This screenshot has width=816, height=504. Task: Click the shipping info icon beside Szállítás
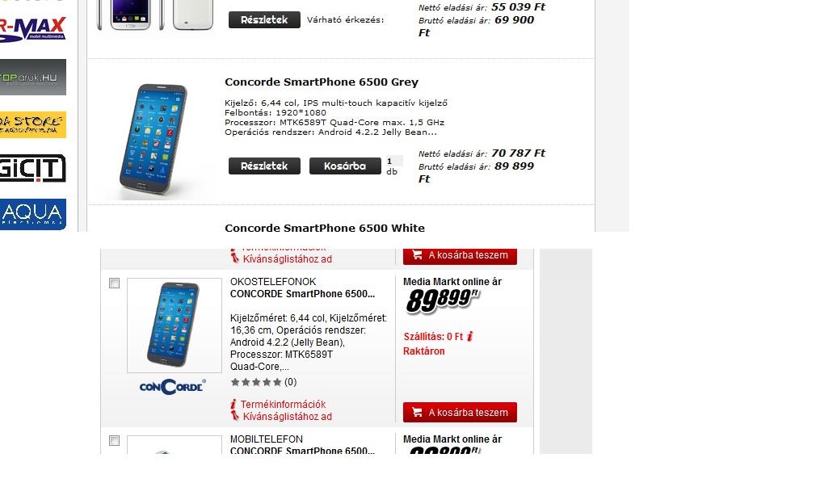[x=470, y=337]
